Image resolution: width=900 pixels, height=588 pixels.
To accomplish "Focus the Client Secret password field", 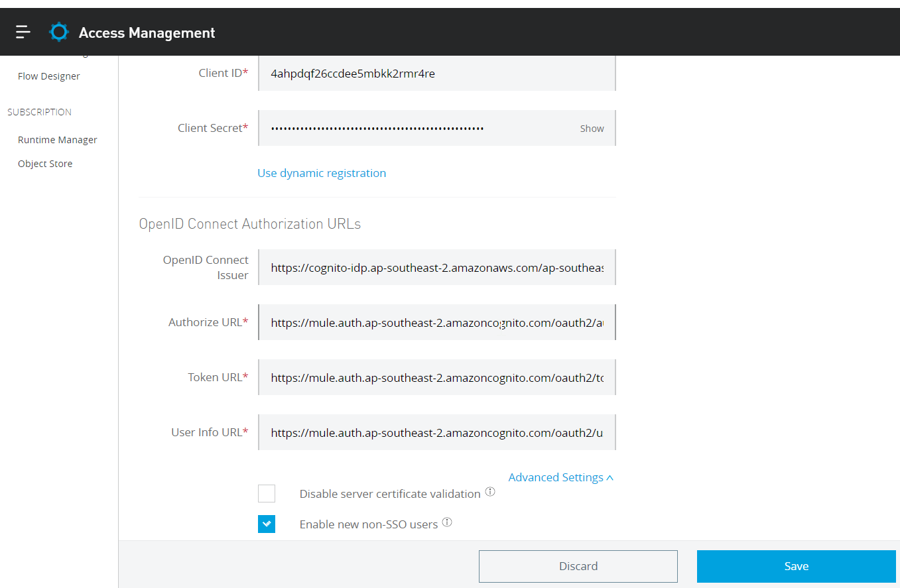I will 418,129.
